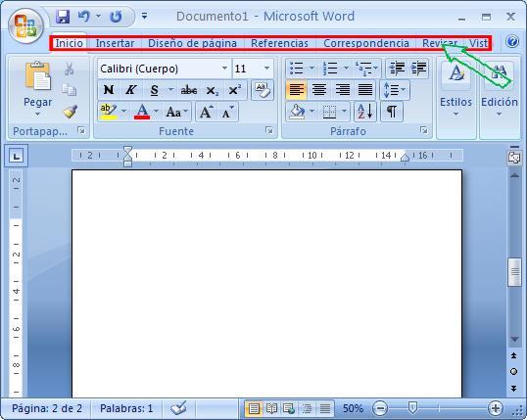
Task: Switch to Draft view
Action: click(325, 408)
